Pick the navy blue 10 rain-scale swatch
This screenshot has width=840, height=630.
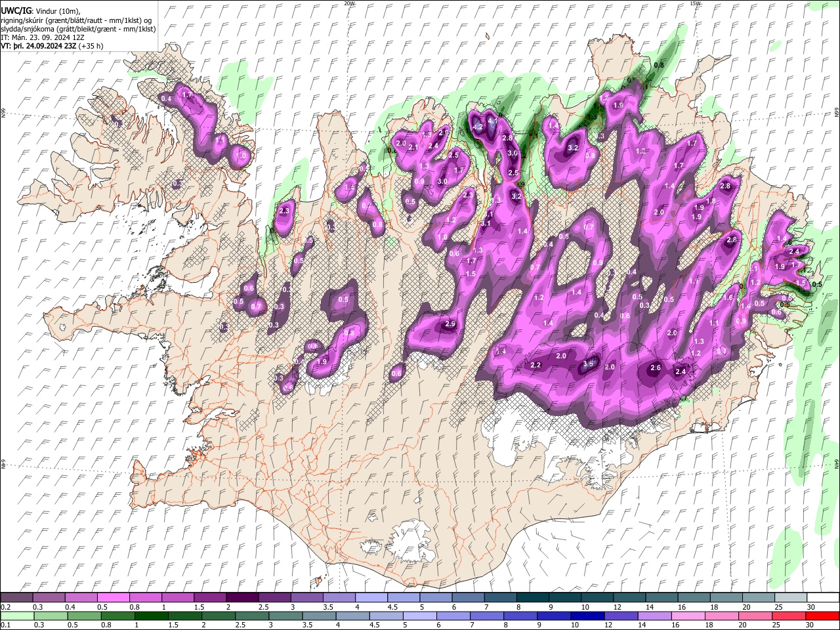(x=587, y=616)
